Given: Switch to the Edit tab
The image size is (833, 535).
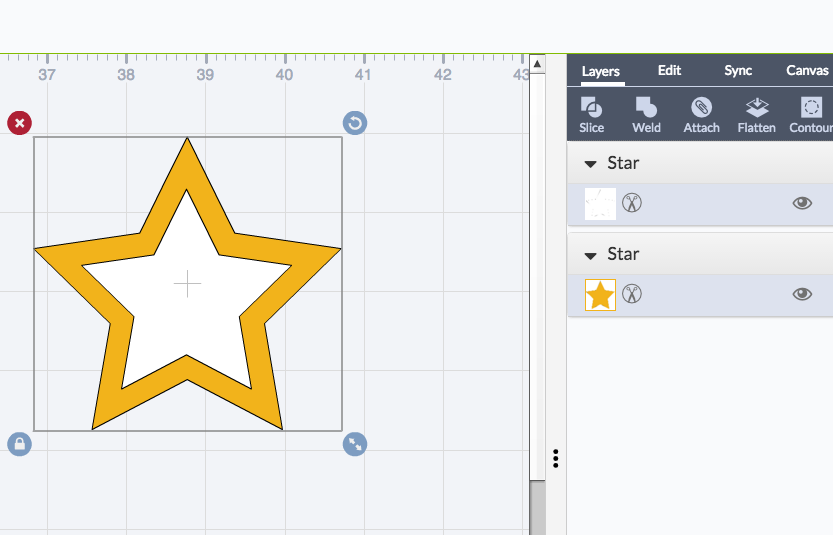Looking at the screenshot, I should [669, 71].
